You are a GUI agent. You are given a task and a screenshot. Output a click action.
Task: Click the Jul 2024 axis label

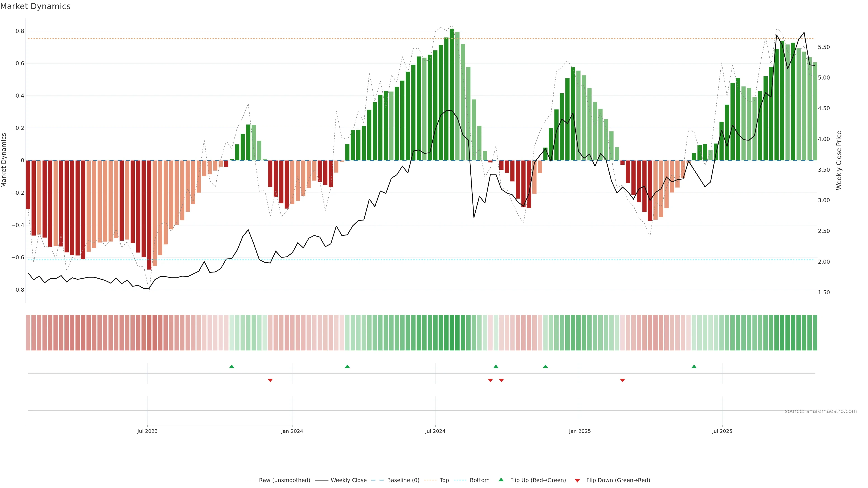point(435,431)
